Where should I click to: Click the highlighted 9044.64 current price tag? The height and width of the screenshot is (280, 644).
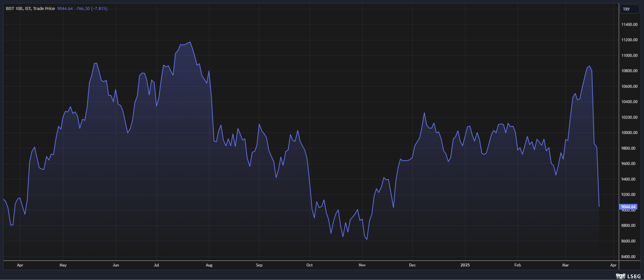pyautogui.click(x=628, y=207)
